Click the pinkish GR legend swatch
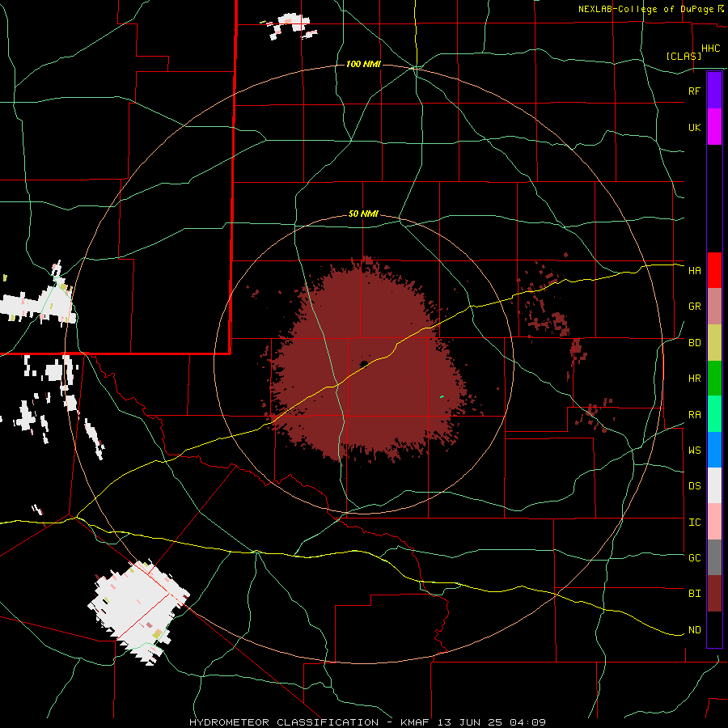 (x=714, y=306)
